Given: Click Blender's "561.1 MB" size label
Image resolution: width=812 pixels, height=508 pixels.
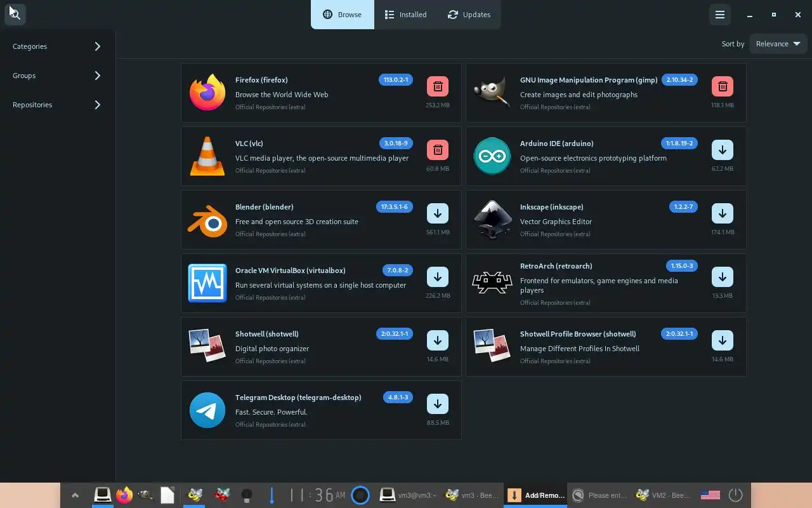Looking at the screenshot, I should [x=438, y=232].
